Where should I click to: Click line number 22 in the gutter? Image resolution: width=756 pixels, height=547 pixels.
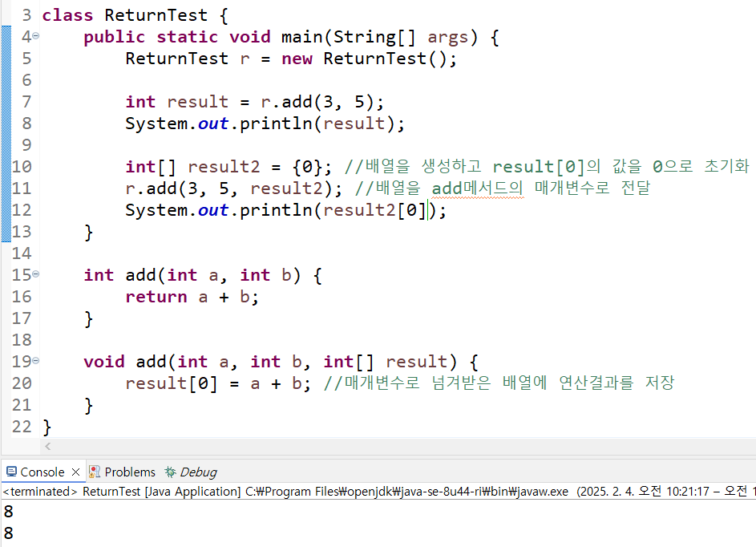(x=22, y=427)
